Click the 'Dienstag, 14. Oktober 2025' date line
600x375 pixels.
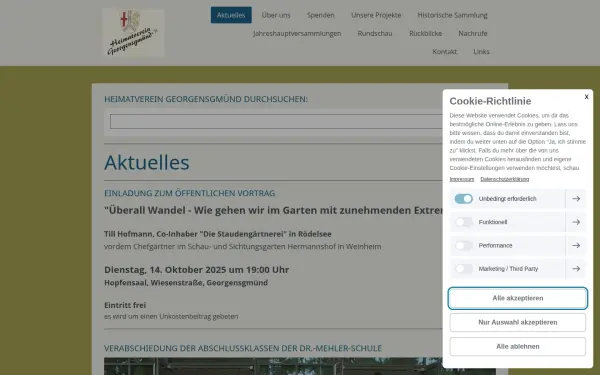196,270
